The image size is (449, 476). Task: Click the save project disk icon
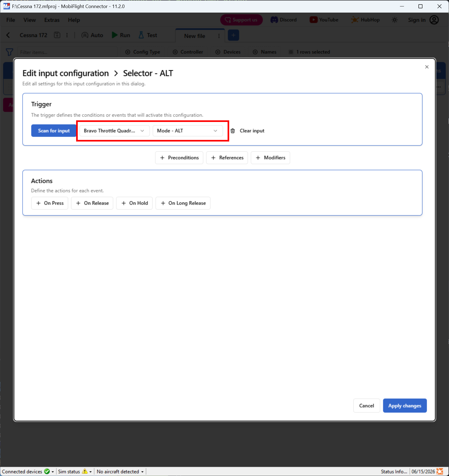point(57,35)
